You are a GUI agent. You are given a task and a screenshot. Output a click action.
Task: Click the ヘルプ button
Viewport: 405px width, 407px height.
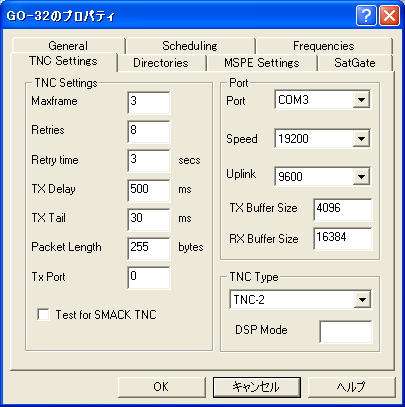coord(351,387)
